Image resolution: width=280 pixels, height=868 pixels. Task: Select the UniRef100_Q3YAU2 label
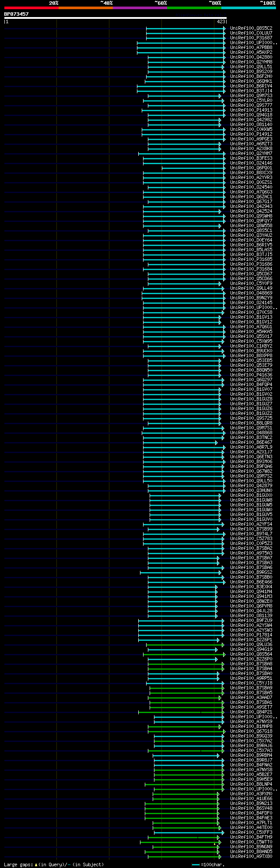251,235
